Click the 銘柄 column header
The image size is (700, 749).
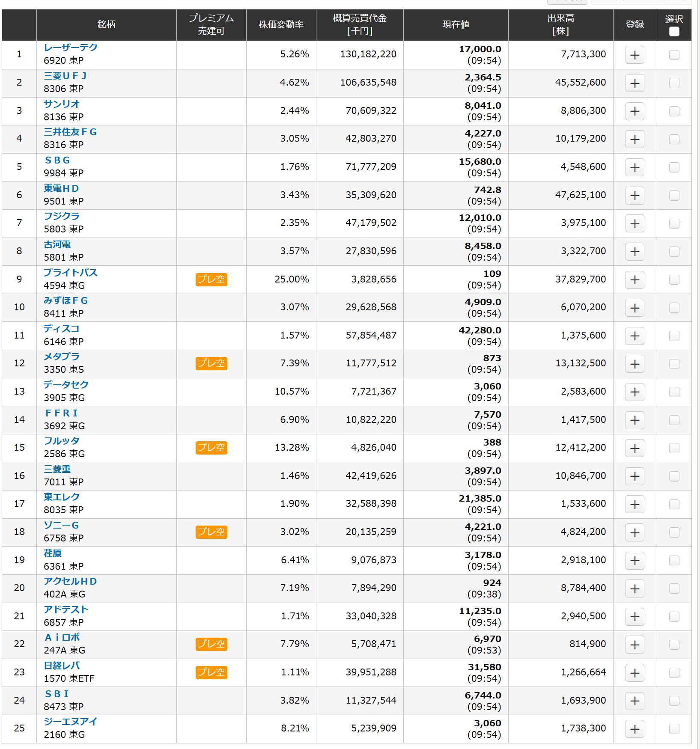[x=106, y=24]
